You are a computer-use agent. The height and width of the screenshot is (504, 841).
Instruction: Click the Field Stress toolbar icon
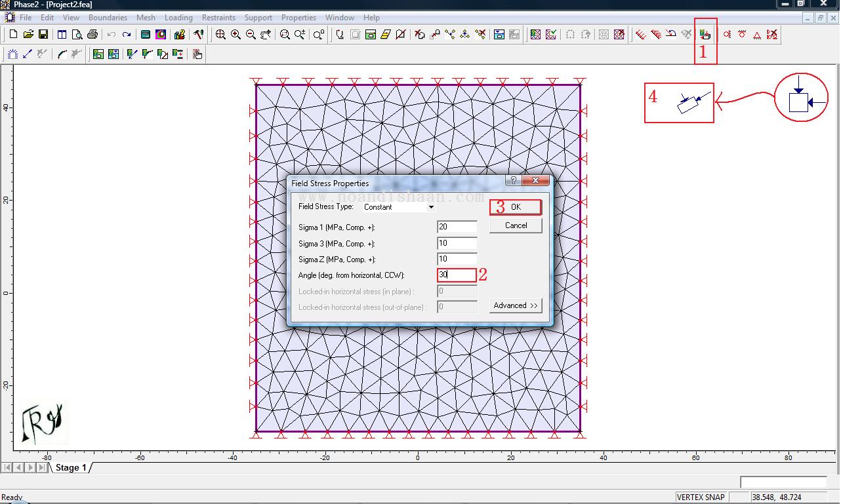[x=705, y=34]
